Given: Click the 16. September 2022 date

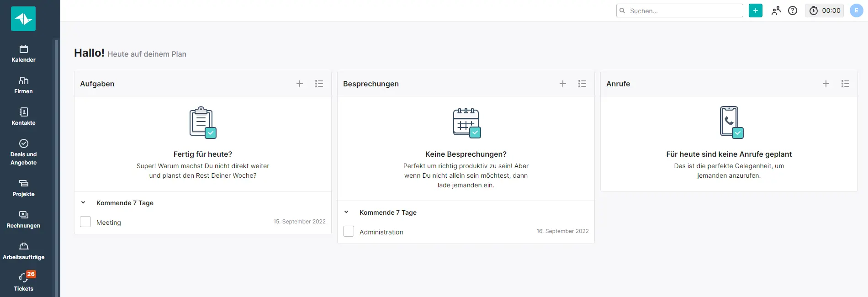Looking at the screenshot, I should pyautogui.click(x=563, y=231).
